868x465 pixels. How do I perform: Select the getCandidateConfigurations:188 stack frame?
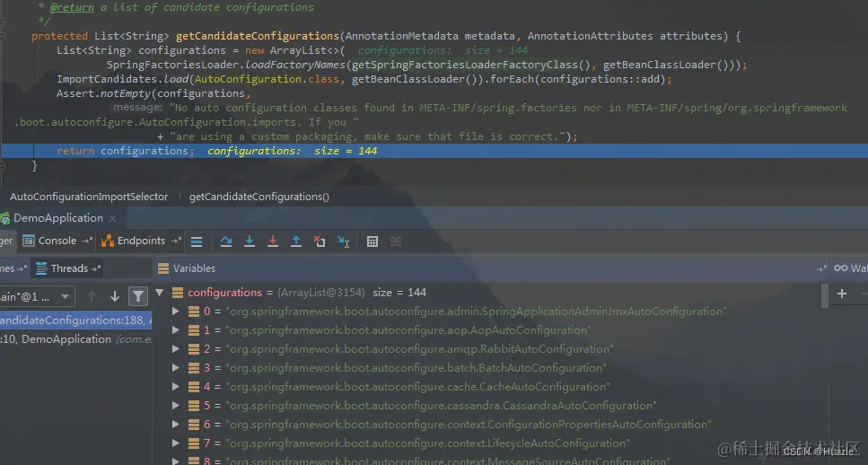(x=75, y=320)
